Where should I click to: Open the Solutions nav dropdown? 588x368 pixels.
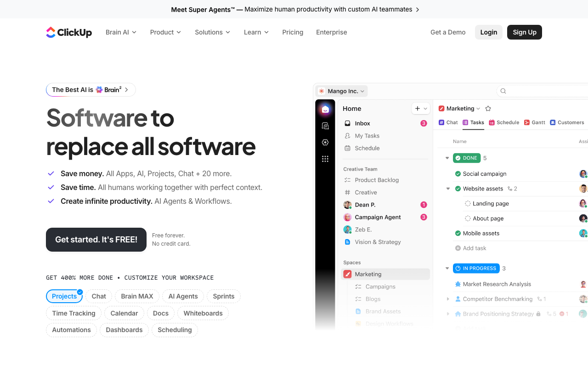click(x=213, y=32)
